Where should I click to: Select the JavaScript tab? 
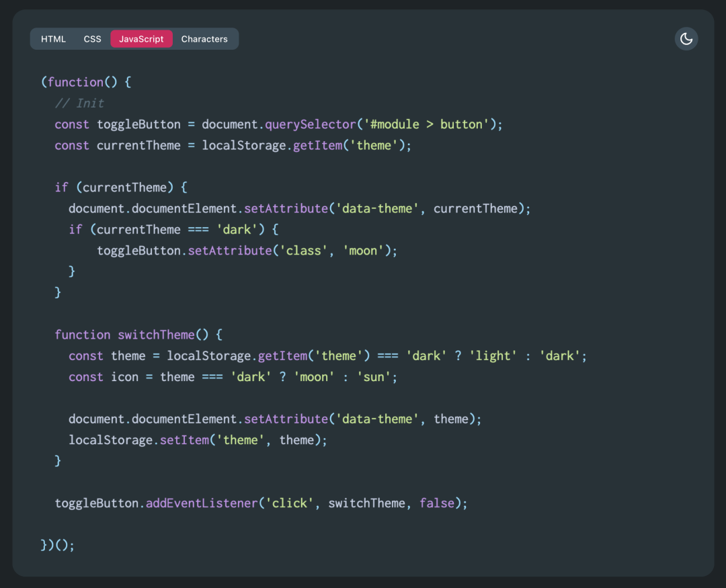pos(141,39)
